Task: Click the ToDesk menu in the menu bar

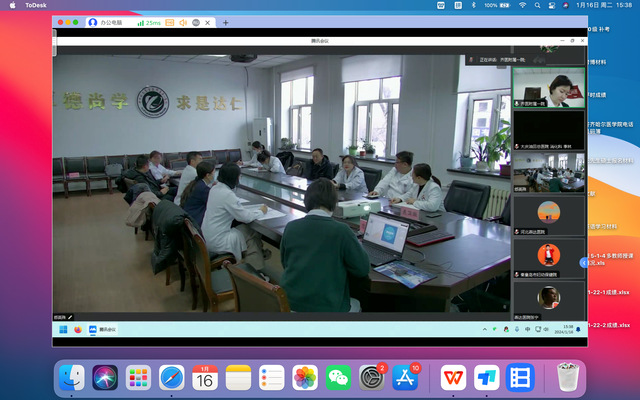Action: coord(36,5)
